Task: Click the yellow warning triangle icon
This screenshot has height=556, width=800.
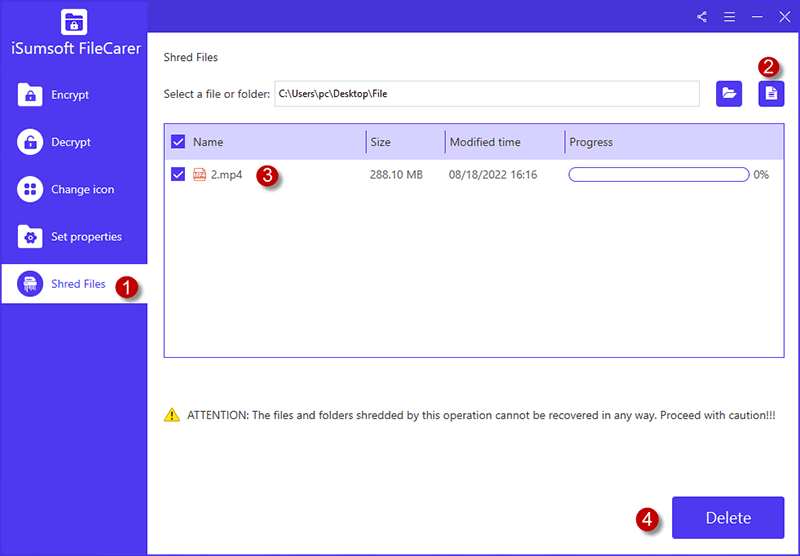Action: point(172,415)
